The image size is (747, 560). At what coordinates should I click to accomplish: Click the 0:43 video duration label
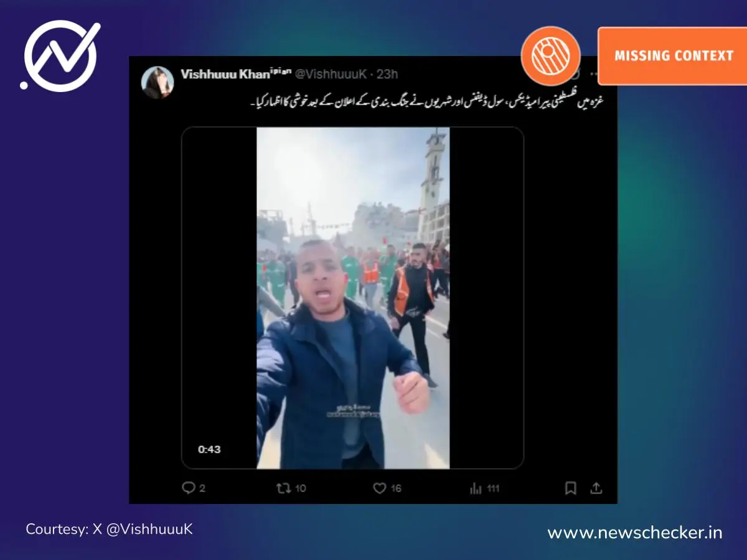[209, 449]
